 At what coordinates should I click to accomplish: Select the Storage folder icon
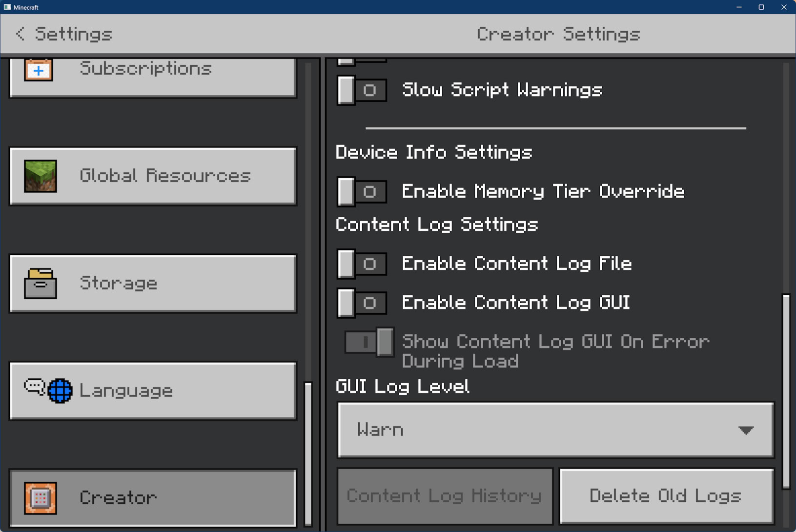(x=41, y=283)
